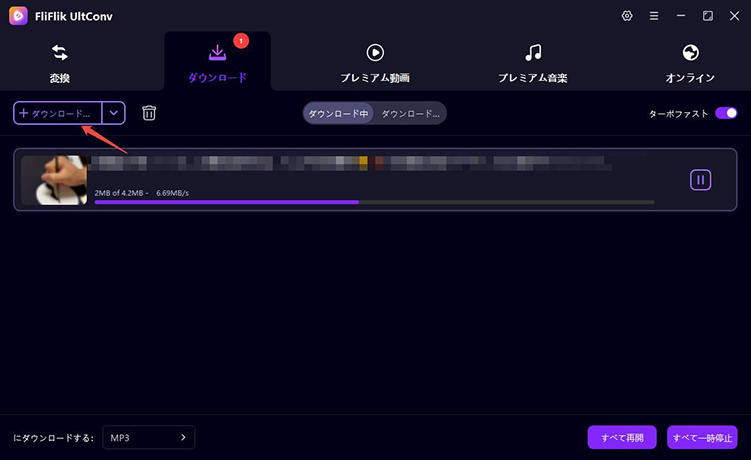Viewport: 751px width, 460px height.
Task: Click the 6.69MB/s download speed text
Action: point(172,193)
